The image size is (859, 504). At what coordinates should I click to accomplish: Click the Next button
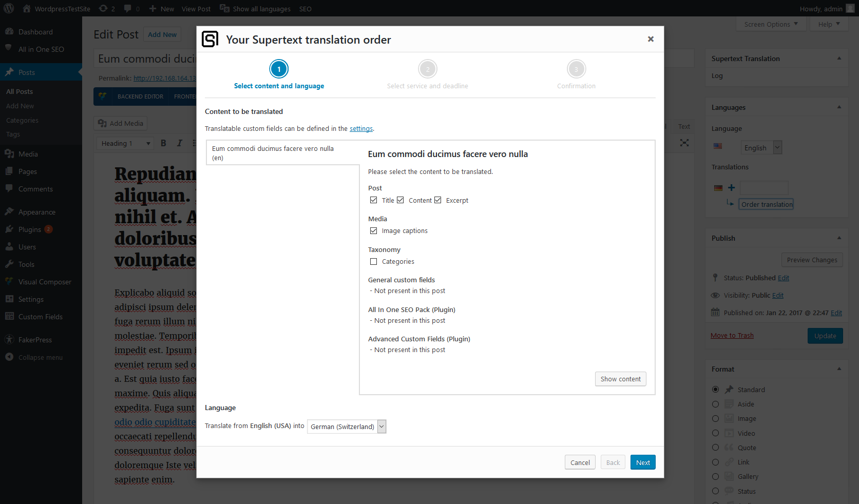[643, 462]
